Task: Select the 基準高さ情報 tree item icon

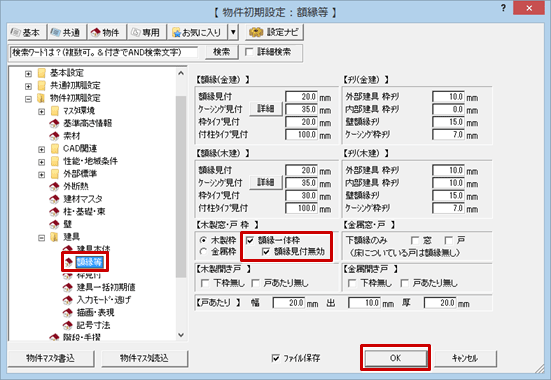Action: [x=54, y=123]
